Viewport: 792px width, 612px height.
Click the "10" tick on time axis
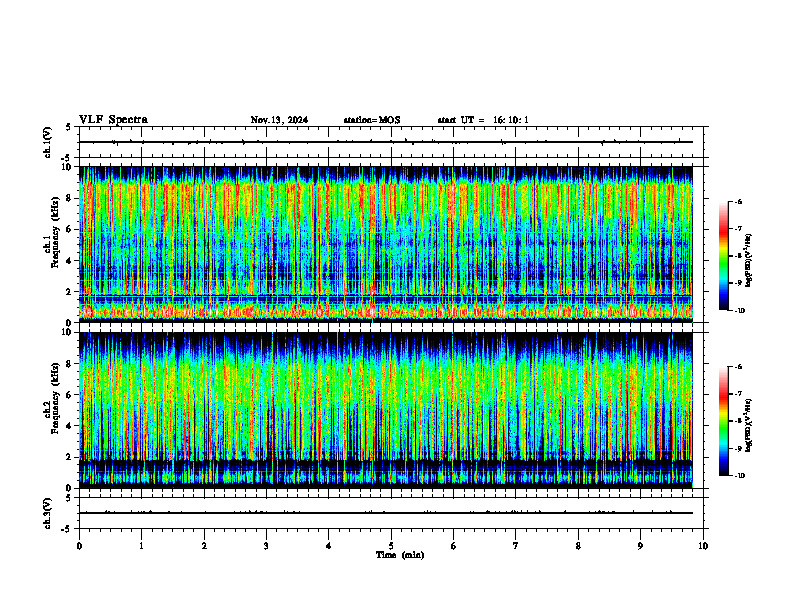(x=703, y=546)
